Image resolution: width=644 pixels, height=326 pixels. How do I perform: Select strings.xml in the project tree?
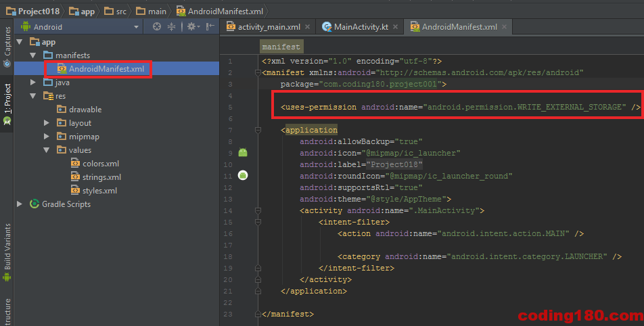pyautogui.click(x=101, y=177)
